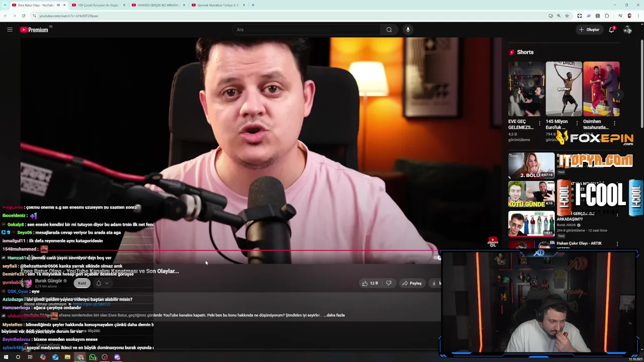Open the YouTube hamburger guide menu
Viewport: 644px width, 362px height.
pyautogui.click(x=10, y=30)
